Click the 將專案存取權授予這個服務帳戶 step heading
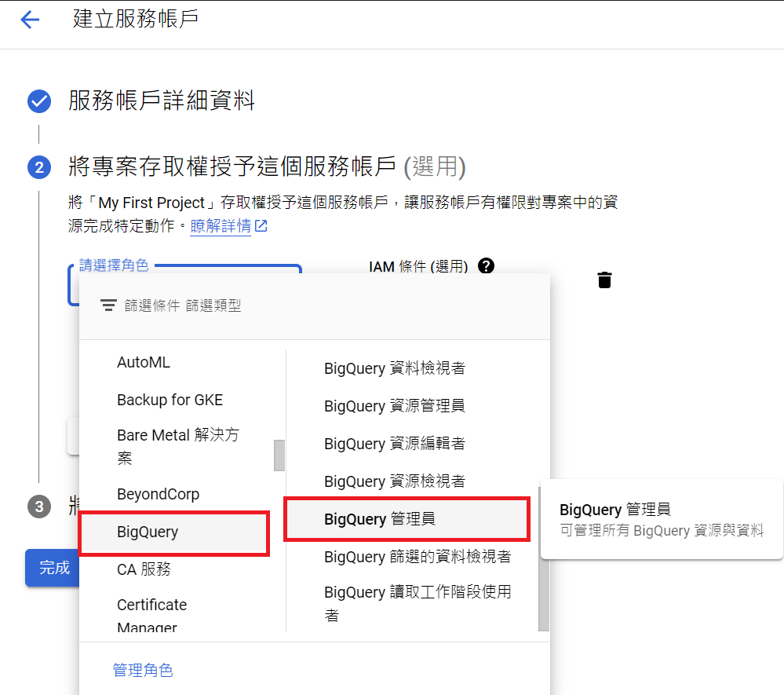Image resolution: width=784 pixels, height=695 pixels. click(232, 166)
